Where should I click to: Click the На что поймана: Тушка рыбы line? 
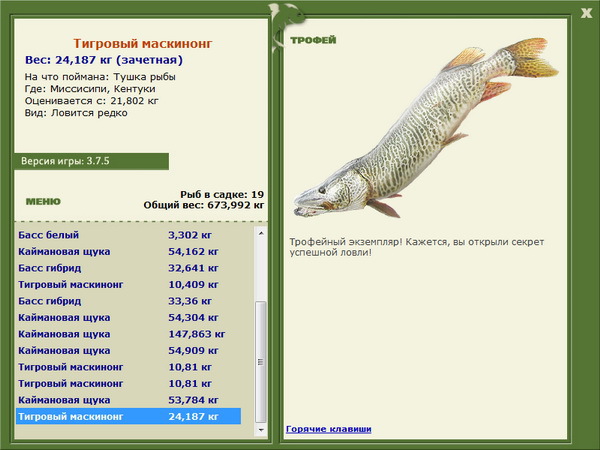click(100, 77)
